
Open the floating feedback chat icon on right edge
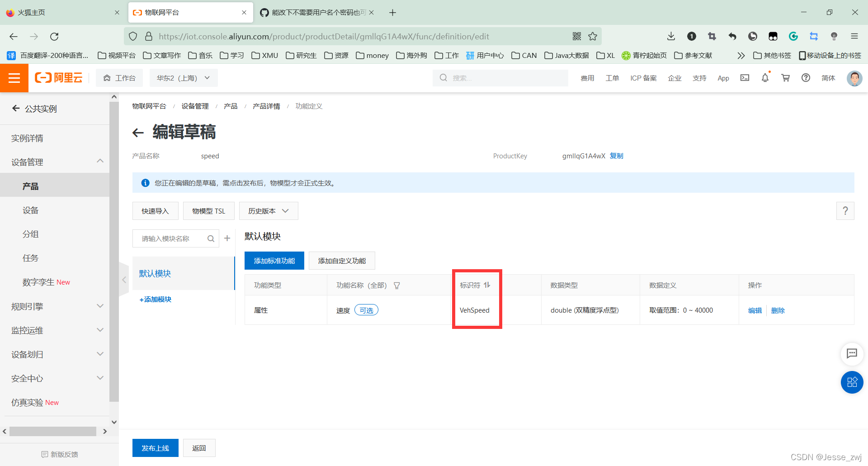pyautogui.click(x=852, y=354)
